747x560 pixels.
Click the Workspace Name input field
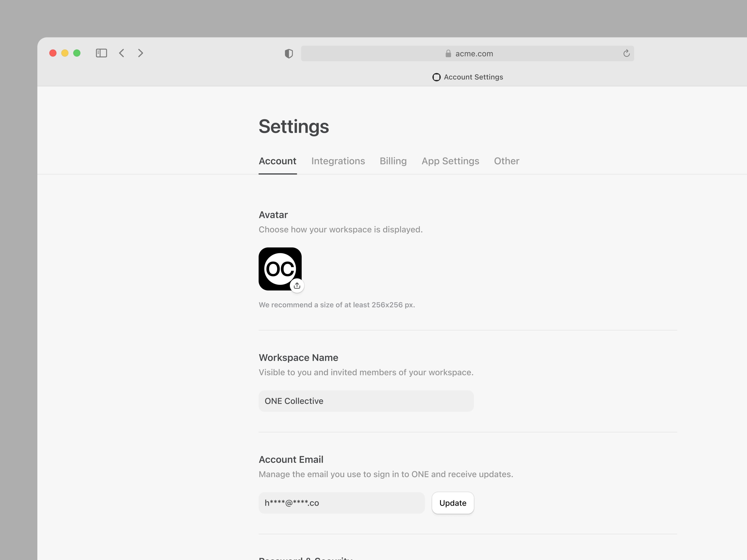click(x=366, y=401)
